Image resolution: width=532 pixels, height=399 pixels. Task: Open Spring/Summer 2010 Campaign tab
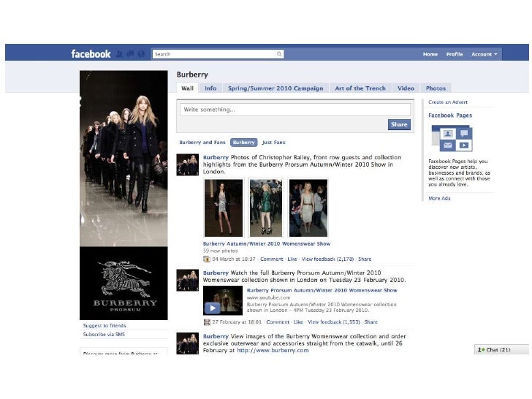pos(275,88)
